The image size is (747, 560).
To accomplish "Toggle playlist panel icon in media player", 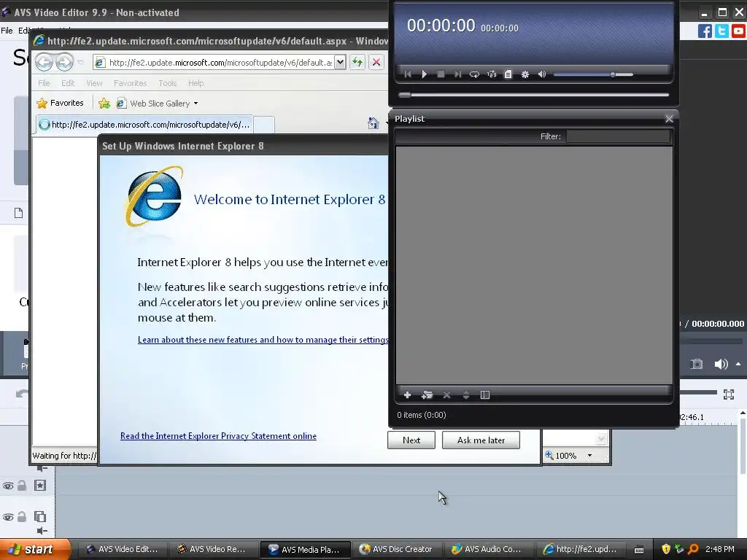I will click(x=508, y=74).
